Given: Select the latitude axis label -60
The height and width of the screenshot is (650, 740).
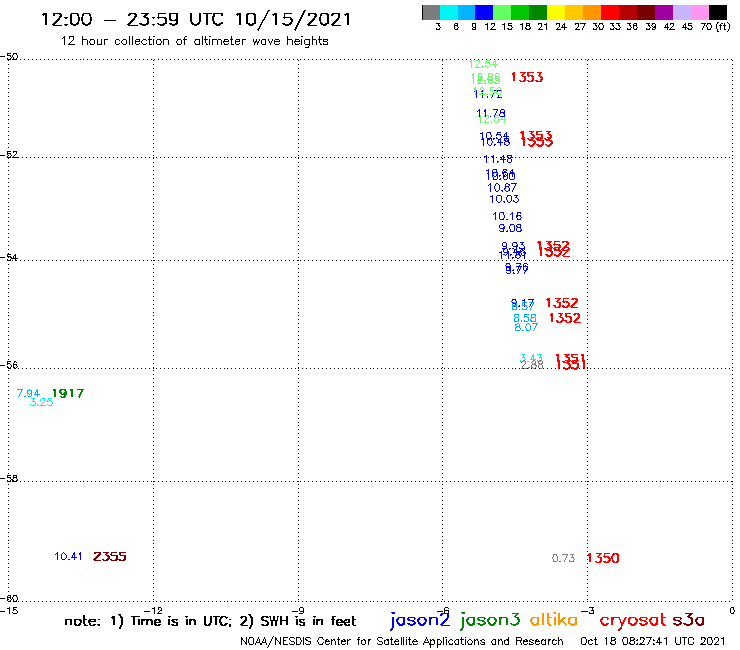Looking at the screenshot, I should pos(9,599).
